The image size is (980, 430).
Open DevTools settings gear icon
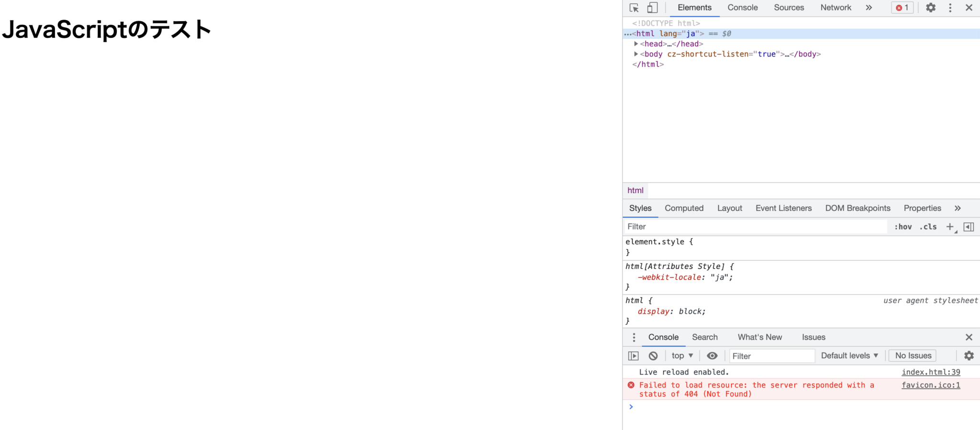coord(930,8)
